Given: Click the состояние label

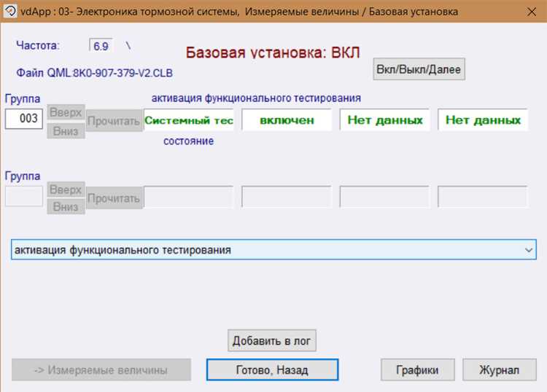Looking at the screenshot, I should (188, 141).
